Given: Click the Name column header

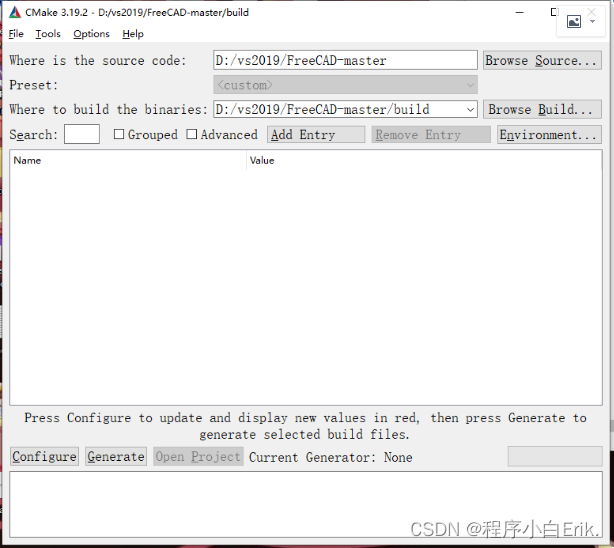Looking at the screenshot, I should point(128,160).
